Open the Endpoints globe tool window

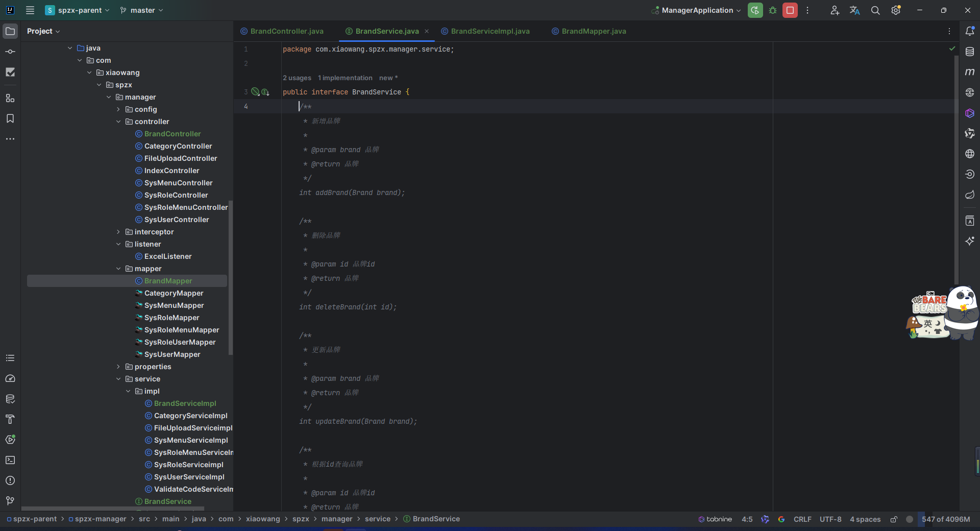[x=970, y=154]
